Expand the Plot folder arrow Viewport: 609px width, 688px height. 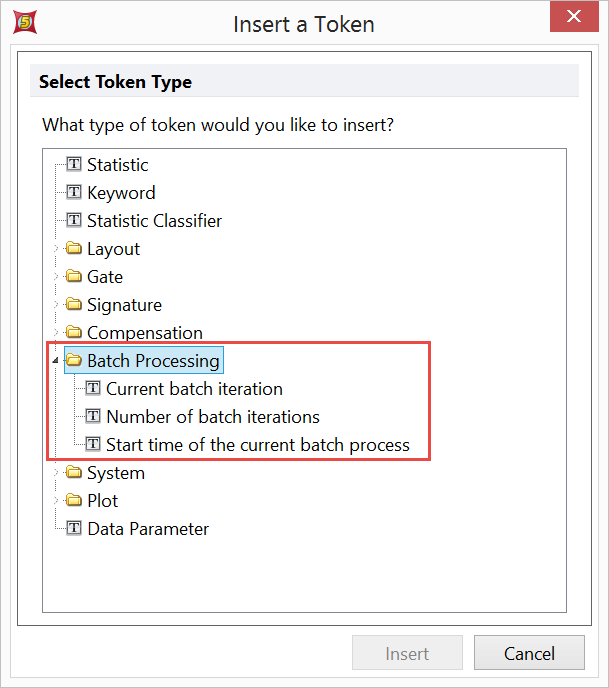54,500
